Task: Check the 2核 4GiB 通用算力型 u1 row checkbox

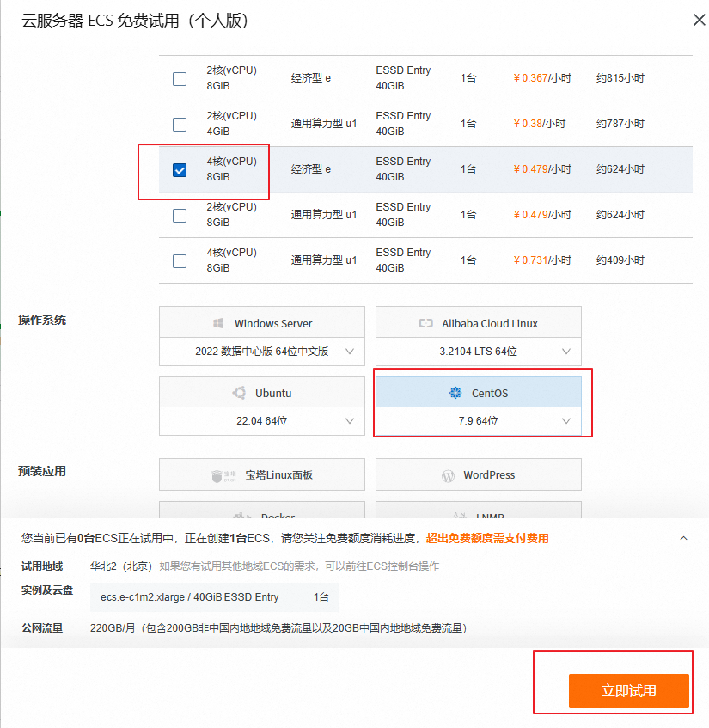Action: (x=180, y=125)
